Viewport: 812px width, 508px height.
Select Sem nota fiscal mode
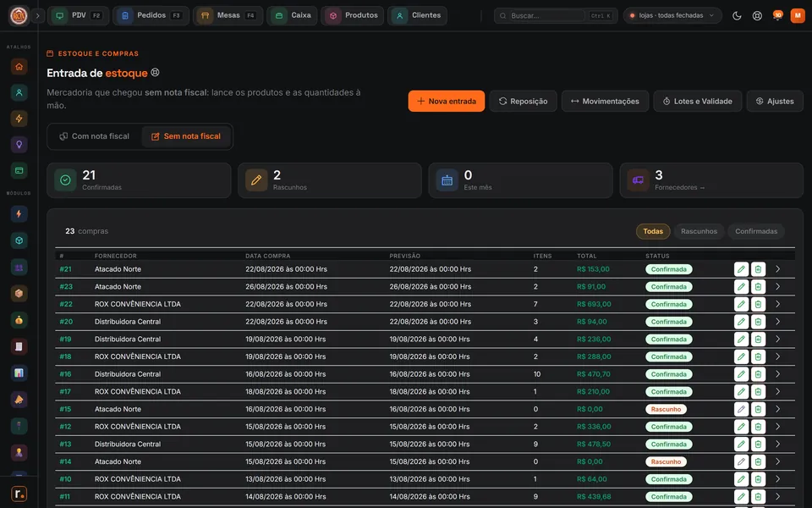point(186,136)
